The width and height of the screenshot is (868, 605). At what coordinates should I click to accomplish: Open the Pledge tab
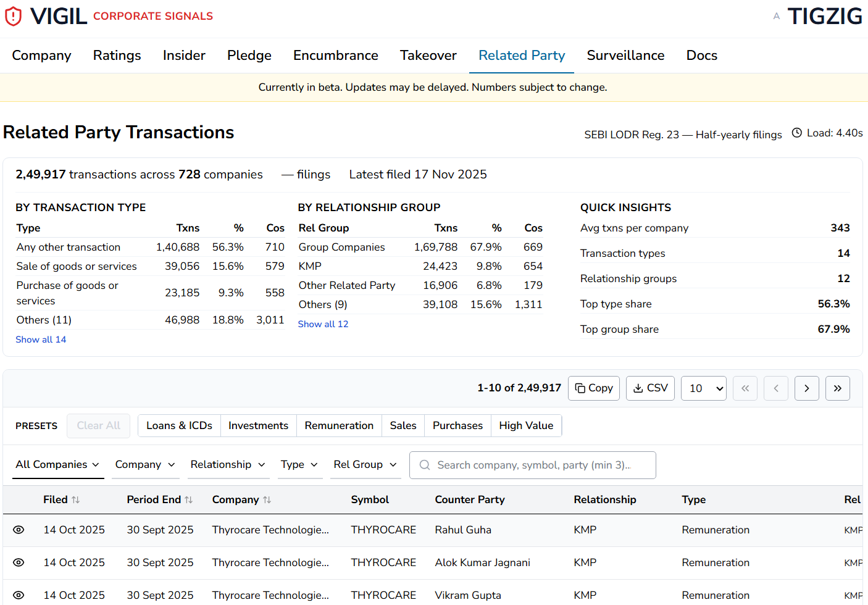click(x=249, y=56)
